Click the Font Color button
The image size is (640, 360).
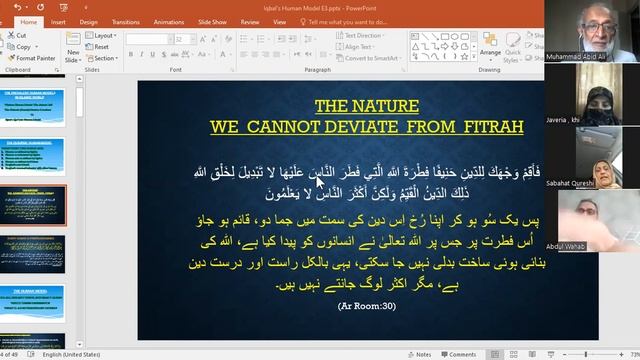(x=223, y=54)
